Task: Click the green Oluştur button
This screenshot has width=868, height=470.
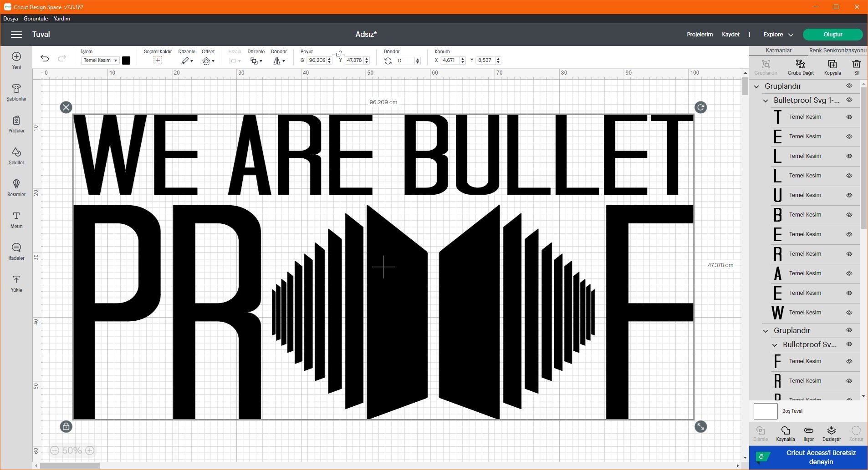Action: coord(832,34)
